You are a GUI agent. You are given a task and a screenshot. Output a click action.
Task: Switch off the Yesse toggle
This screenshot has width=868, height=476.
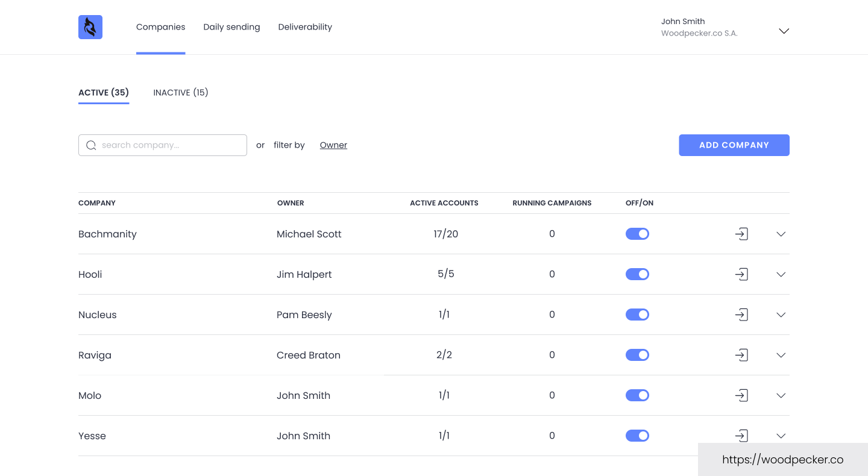click(637, 436)
